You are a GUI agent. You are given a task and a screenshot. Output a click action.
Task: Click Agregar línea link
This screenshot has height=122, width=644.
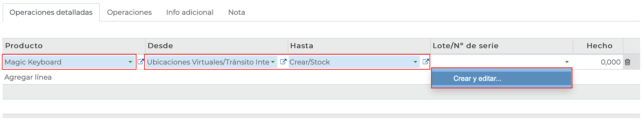click(28, 77)
